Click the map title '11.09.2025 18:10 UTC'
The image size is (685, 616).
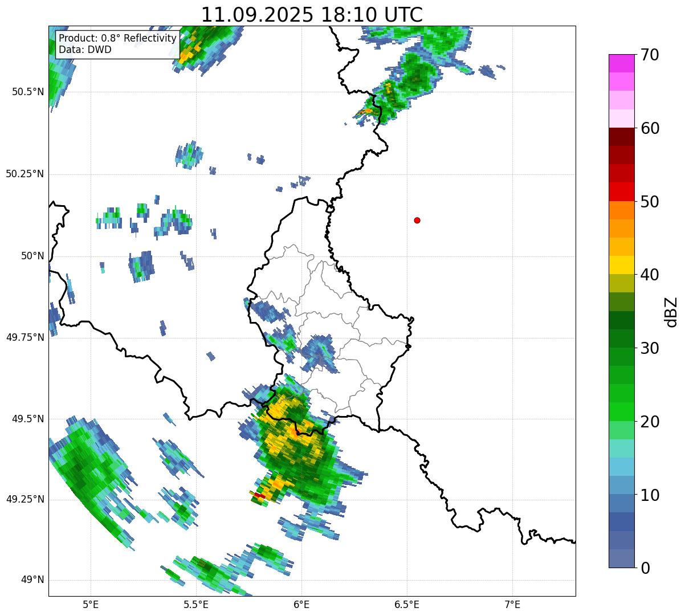tap(312, 15)
